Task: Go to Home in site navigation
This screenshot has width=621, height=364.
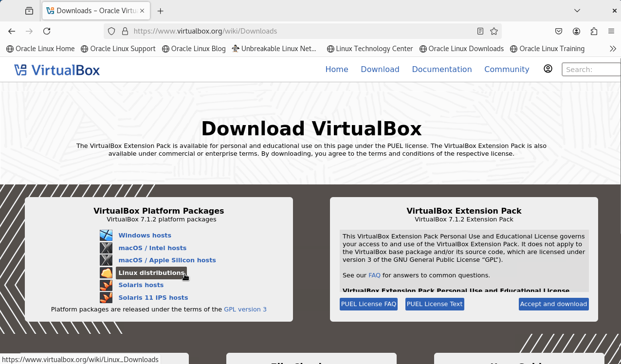Action: coord(337,69)
